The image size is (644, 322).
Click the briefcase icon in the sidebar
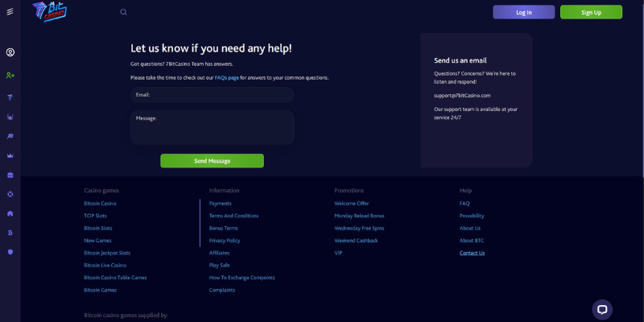pos(10,175)
